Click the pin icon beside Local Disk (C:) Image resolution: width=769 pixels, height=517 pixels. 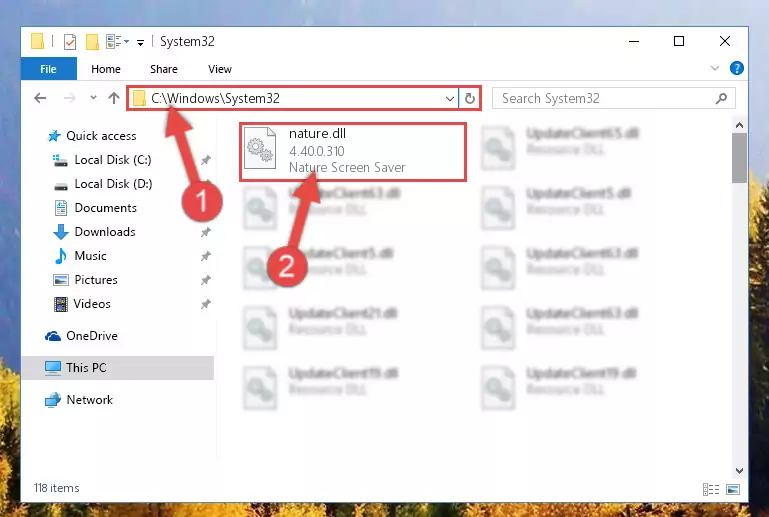205,160
